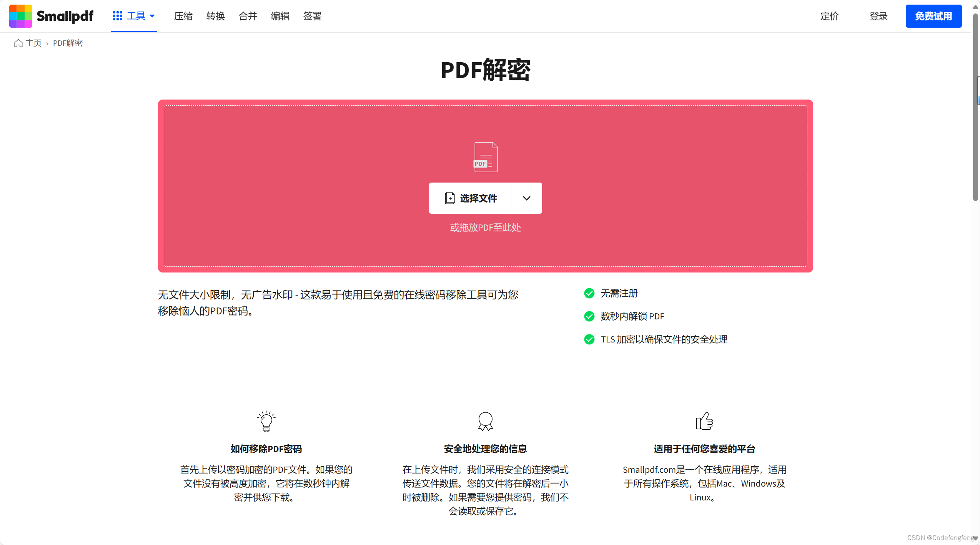Click the award ribbon icon above 安全地处理您的信息

485,421
